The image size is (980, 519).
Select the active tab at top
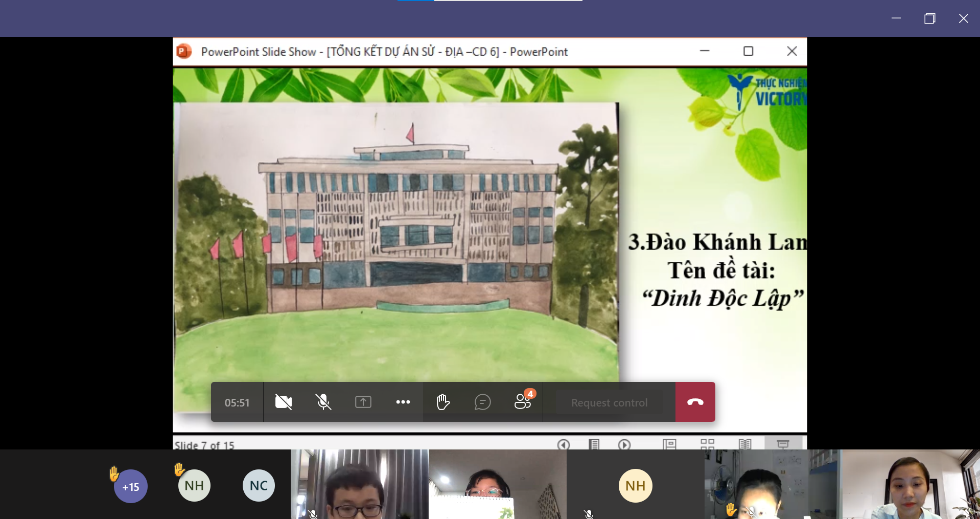[415, 2]
